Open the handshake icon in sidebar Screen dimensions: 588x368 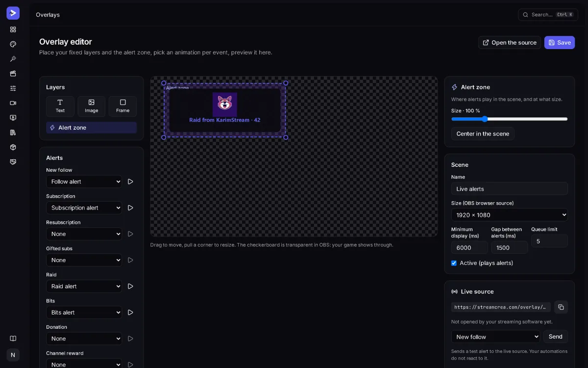[x=13, y=162]
